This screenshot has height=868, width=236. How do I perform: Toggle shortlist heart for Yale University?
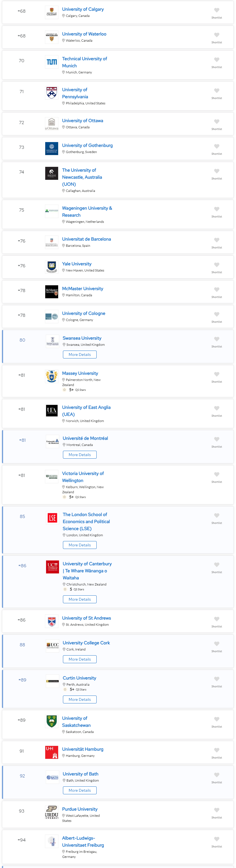tap(216, 265)
